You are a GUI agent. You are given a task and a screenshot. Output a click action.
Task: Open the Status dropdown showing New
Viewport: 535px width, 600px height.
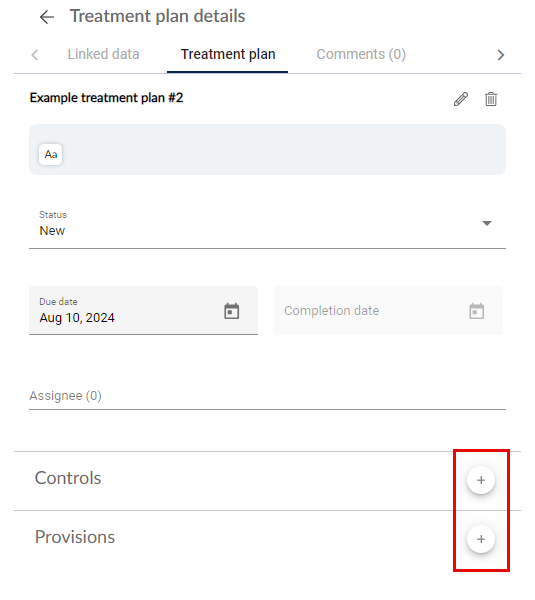(x=268, y=225)
